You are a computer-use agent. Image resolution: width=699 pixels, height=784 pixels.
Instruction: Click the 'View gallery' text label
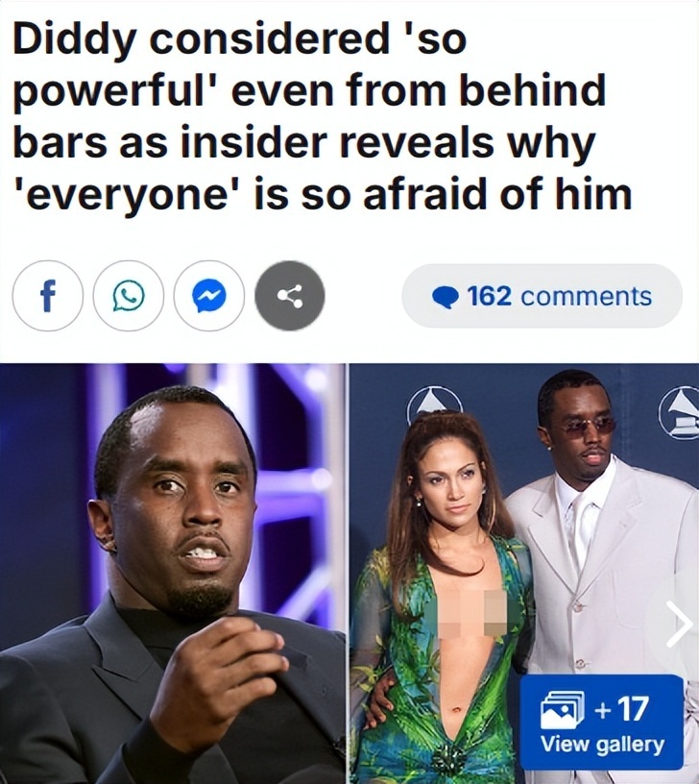tap(602, 745)
